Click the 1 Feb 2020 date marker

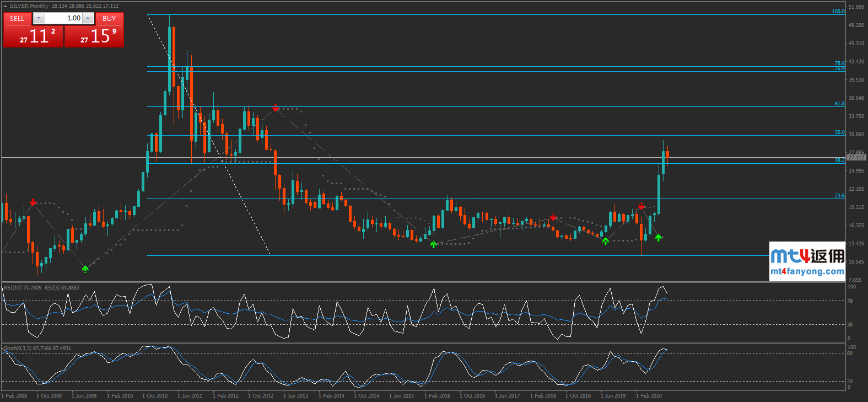click(649, 395)
